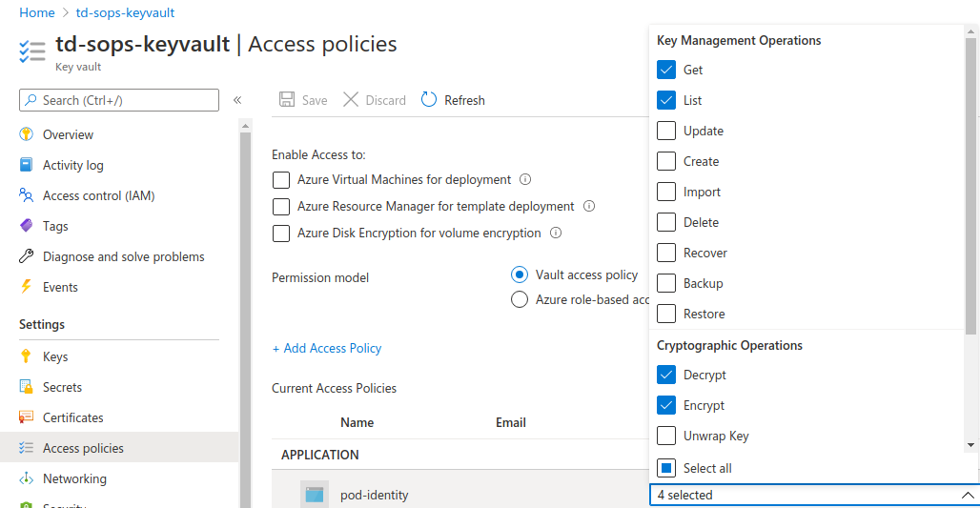Enable Azure Resource Manager for template deployment

pyautogui.click(x=281, y=206)
